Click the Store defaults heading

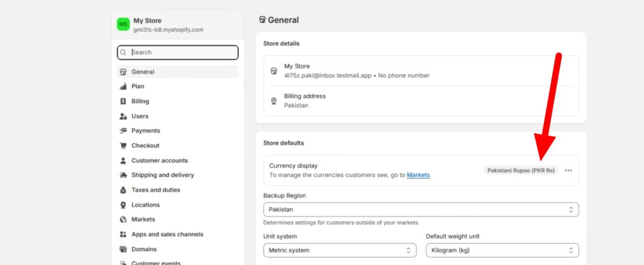tap(284, 143)
